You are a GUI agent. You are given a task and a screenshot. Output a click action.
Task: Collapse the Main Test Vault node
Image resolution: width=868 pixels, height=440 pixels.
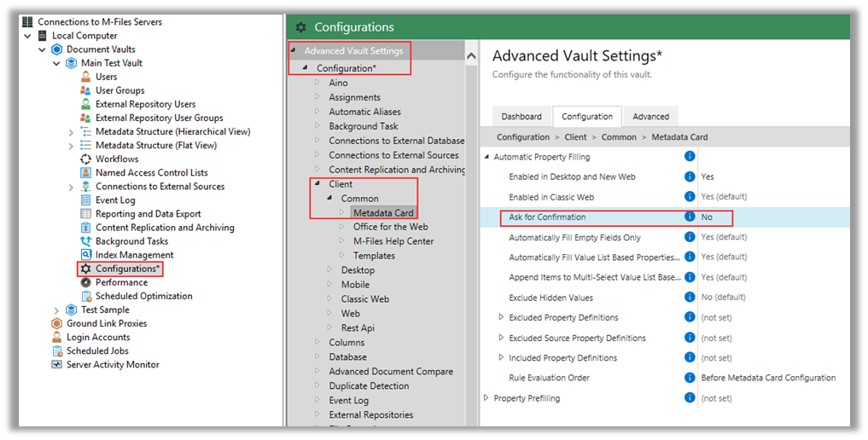[x=56, y=64]
